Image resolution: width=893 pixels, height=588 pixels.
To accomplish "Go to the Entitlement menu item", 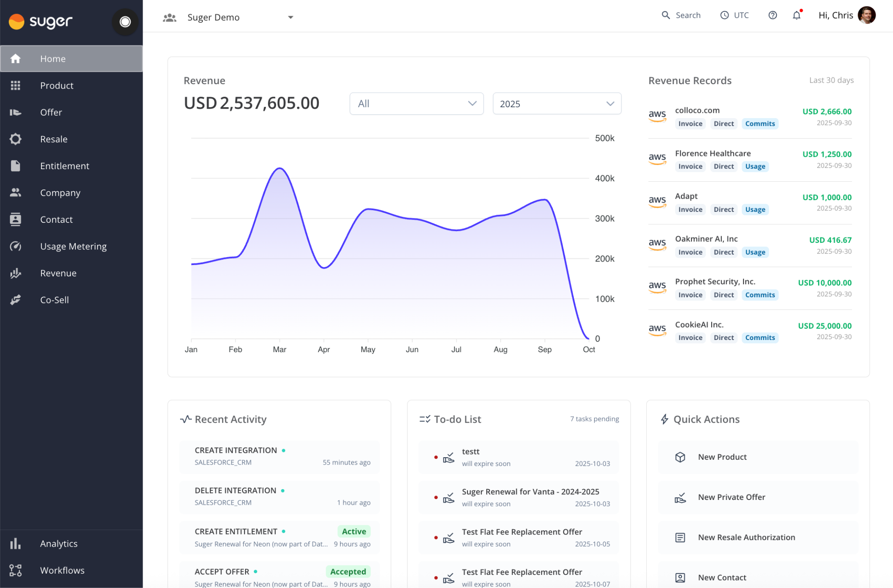I will pyautogui.click(x=65, y=166).
